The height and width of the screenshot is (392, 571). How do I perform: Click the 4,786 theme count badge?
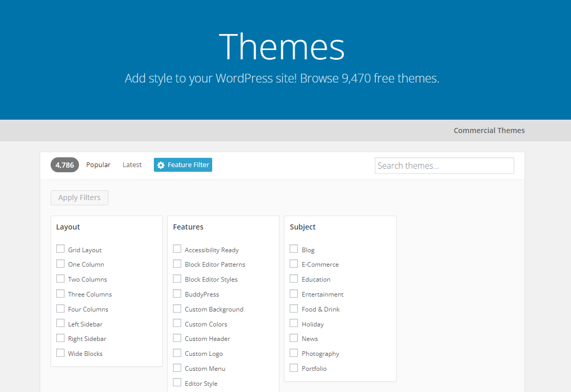point(64,165)
